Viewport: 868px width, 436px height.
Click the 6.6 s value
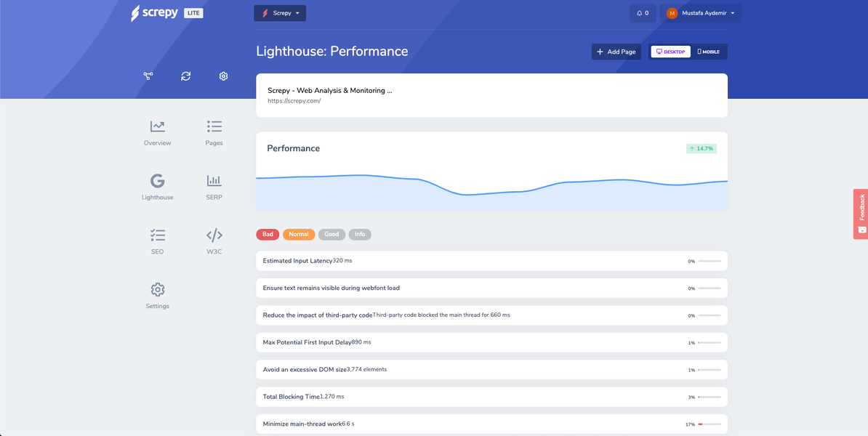(348, 424)
